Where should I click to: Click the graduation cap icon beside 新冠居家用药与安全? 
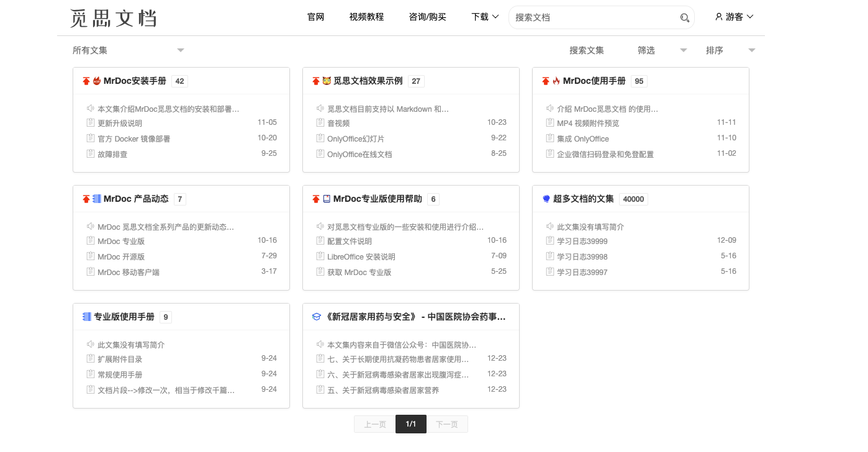[x=317, y=317]
